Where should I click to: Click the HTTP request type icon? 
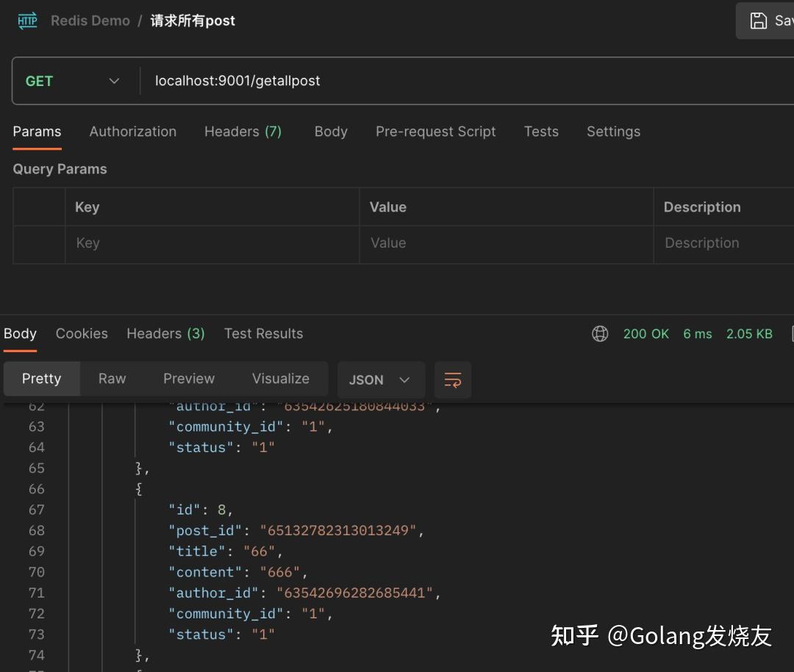pyautogui.click(x=27, y=21)
